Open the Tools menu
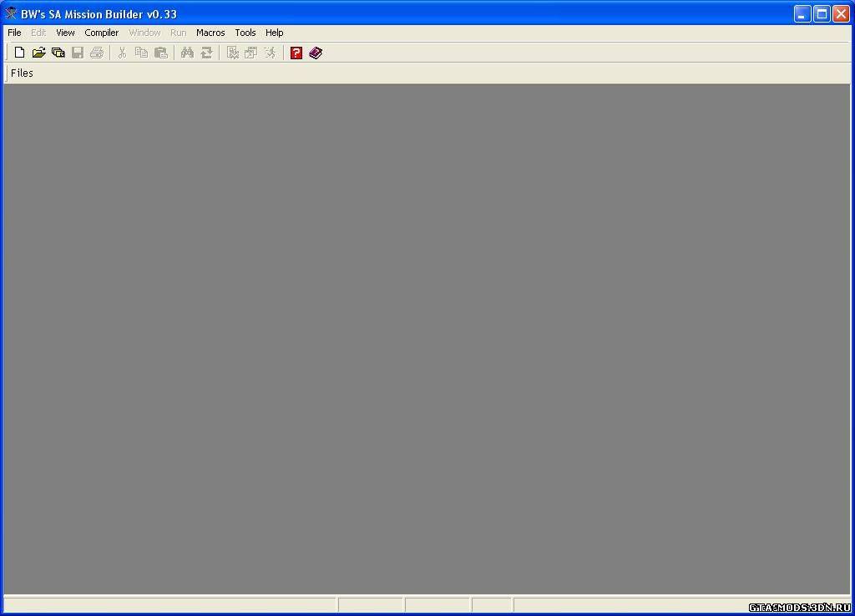855x616 pixels. (245, 33)
